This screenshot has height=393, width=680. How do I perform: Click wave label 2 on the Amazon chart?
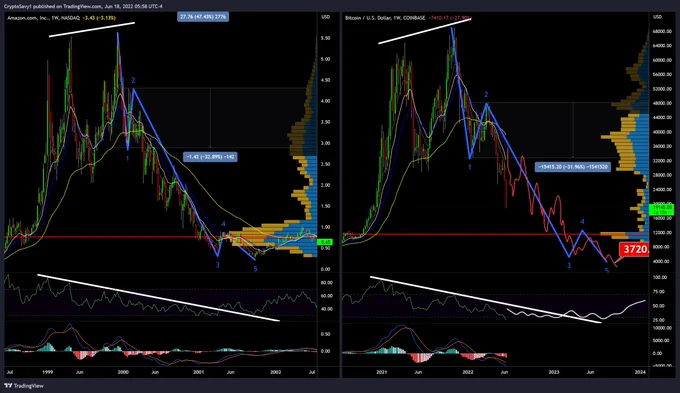[134, 80]
